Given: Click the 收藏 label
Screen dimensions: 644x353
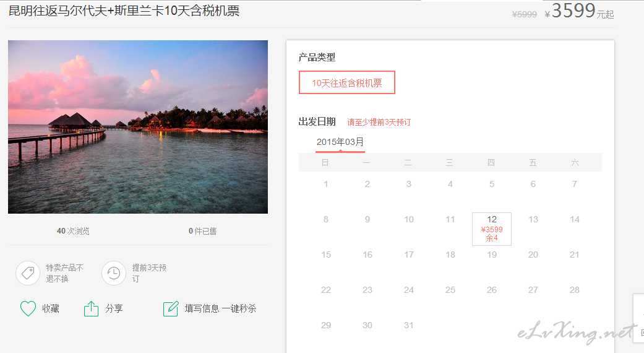Looking at the screenshot, I should pos(51,308).
